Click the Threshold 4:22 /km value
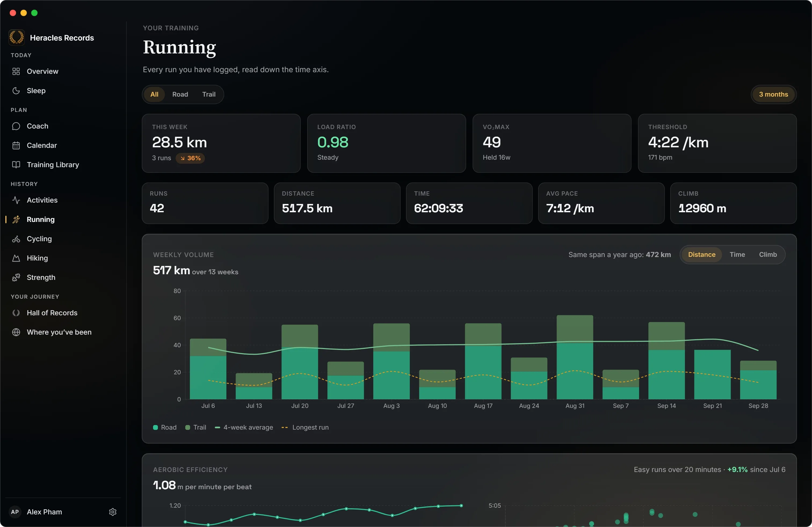Image resolution: width=812 pixels, height=527 pixels. 678,142
